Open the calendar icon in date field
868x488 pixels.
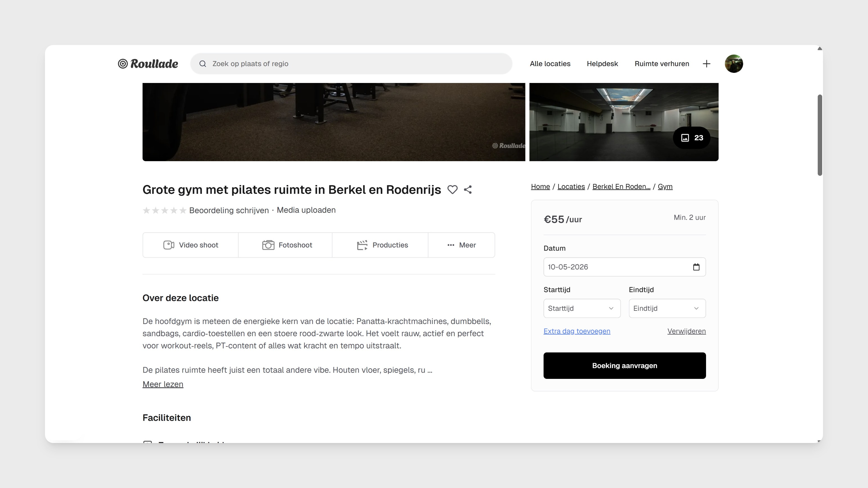coord(696,267)
